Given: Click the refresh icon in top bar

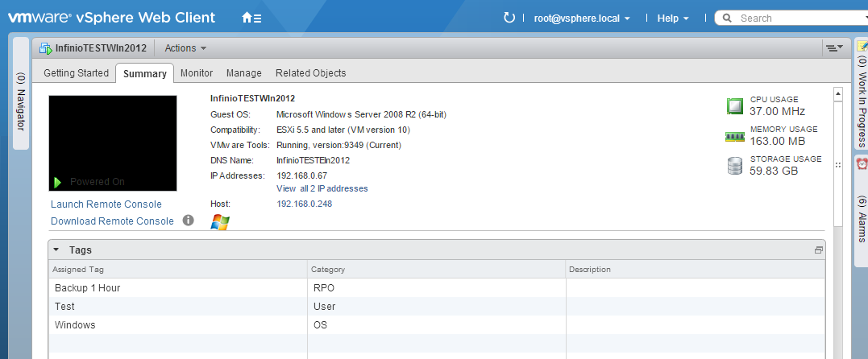Looking at the screenshot, I should [509, 18].
